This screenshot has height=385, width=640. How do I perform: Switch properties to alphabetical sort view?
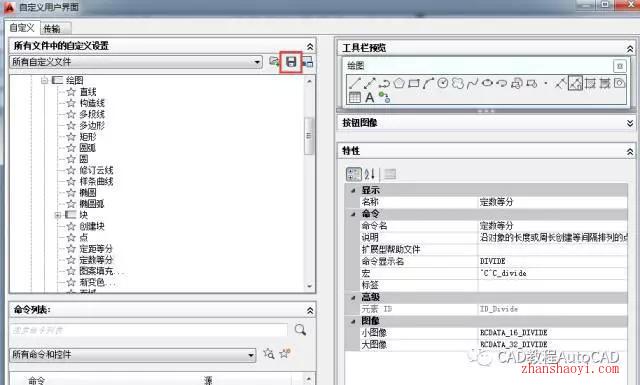[369, 174]
